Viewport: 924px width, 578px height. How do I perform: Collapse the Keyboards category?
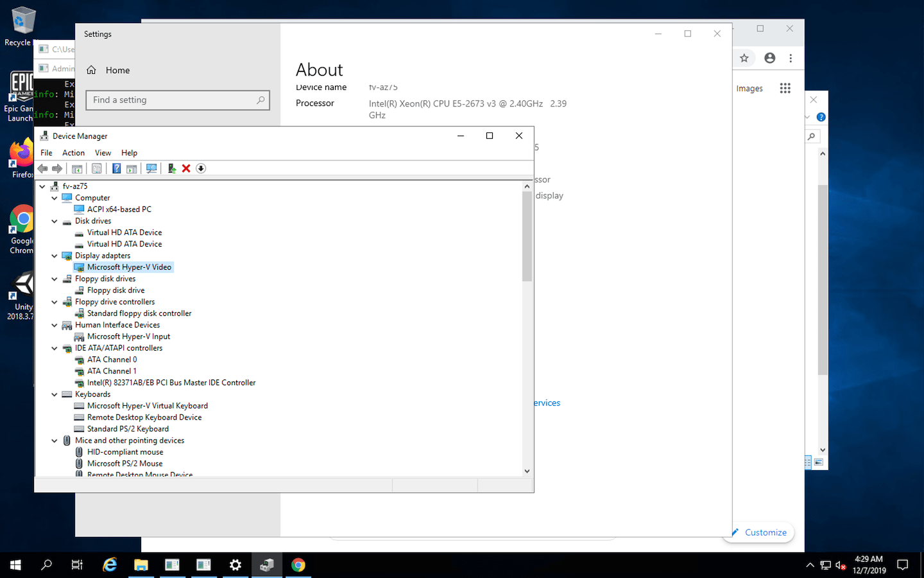point(55,394)
